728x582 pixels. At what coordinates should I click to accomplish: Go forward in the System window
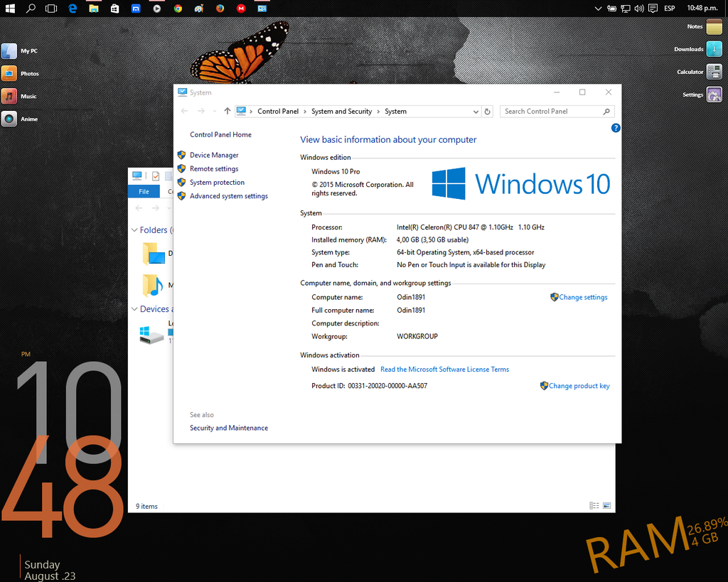click(201, 111)
